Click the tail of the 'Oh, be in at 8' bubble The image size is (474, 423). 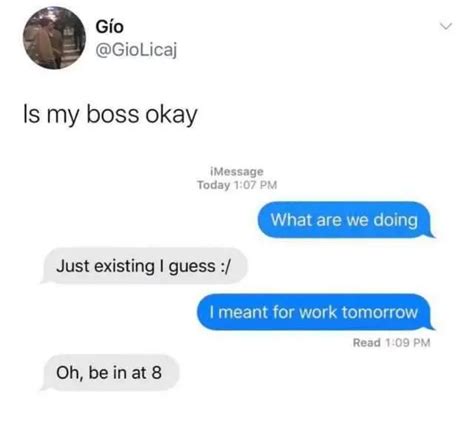coord(45,387)
